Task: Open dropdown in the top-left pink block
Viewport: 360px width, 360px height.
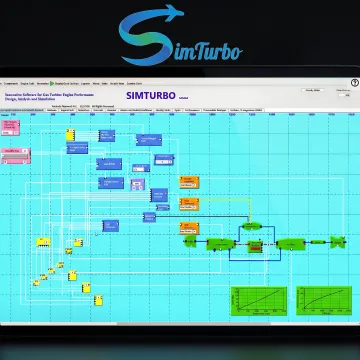Action: point(15,132)
